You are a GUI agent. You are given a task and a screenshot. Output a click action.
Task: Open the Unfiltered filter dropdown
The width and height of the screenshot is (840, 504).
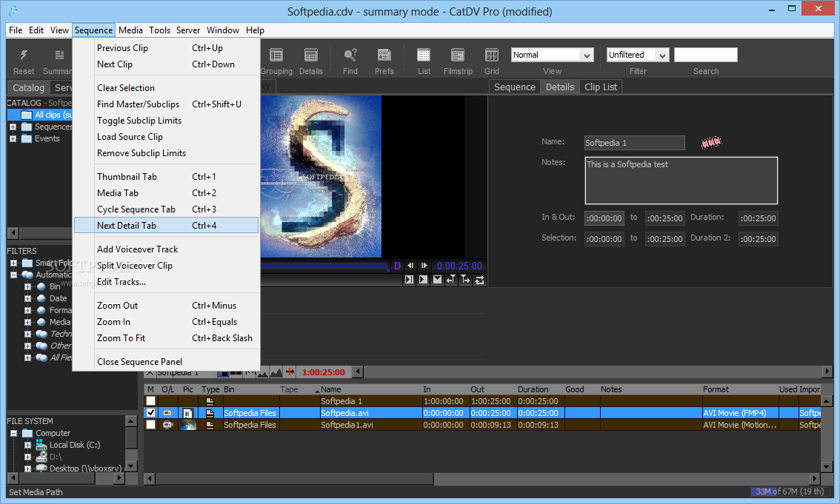(x=638, y=55)
